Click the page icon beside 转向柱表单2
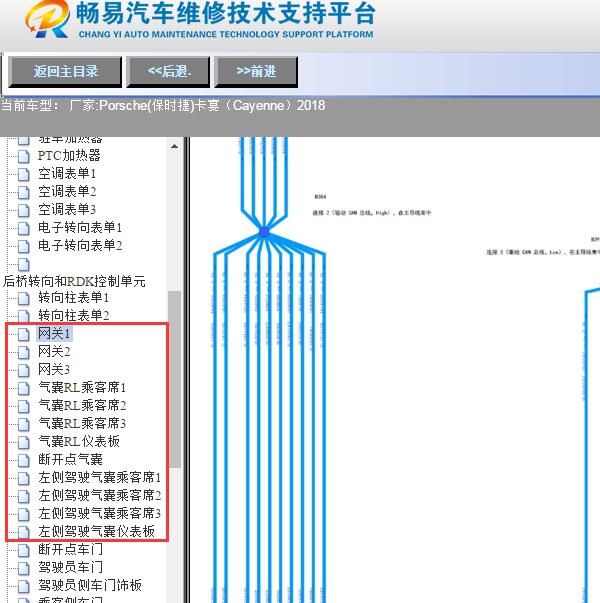The height and width of the screenshot is (603, 600). tap(24, 316)
